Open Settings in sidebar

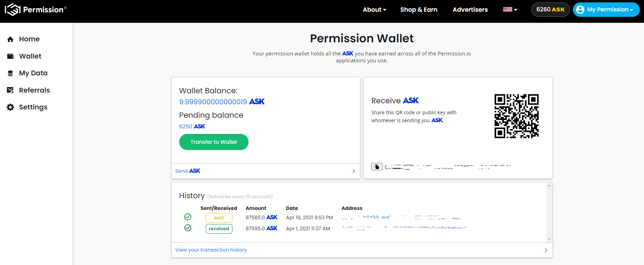point(33,107)
